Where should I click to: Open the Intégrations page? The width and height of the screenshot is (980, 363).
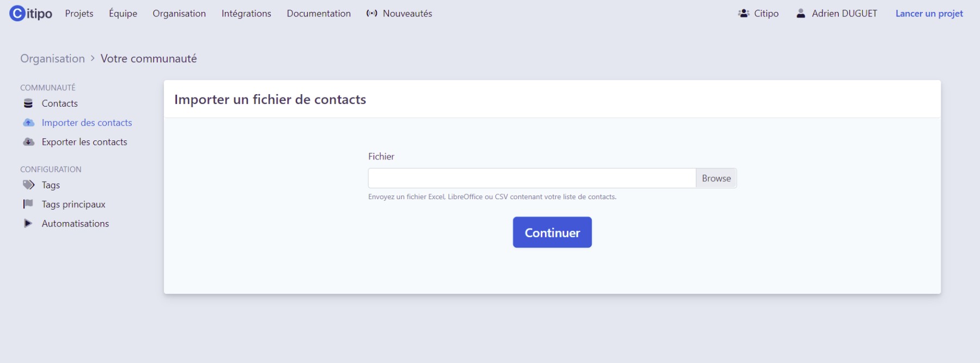tap(246, 14)
